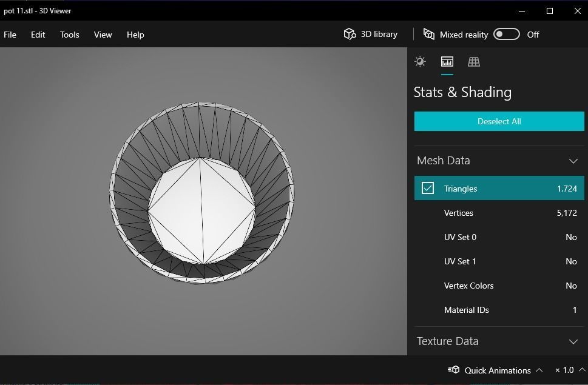Select the UV Set 0 row
588x385 pixels.
(x=499, y=237)
